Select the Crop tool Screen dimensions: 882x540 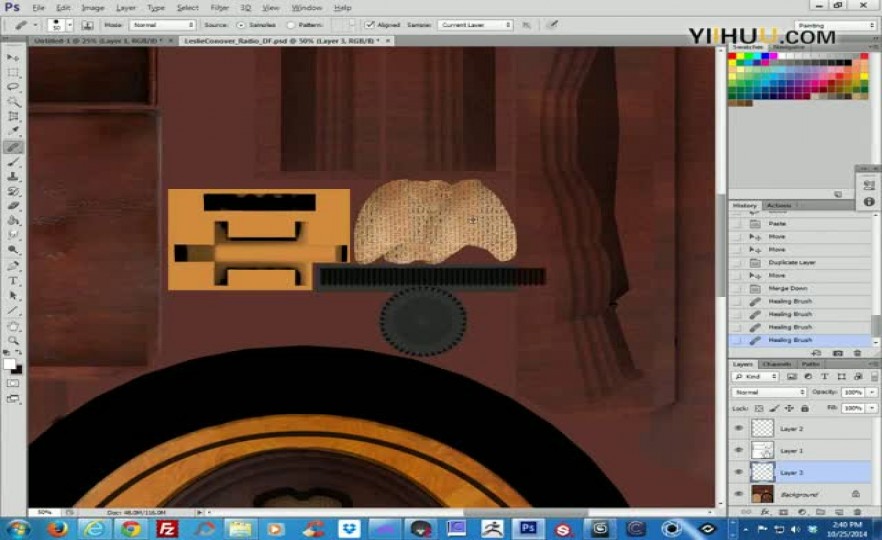13,116
